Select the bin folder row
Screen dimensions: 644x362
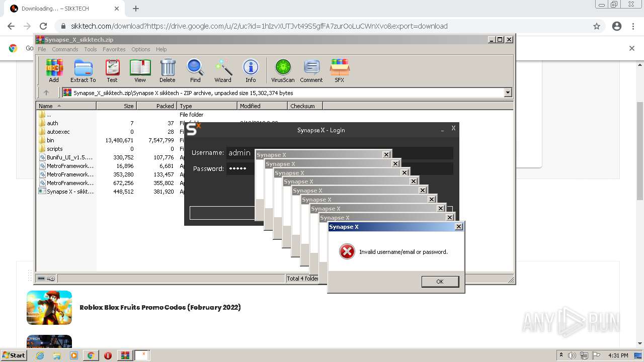click(50, 140)
